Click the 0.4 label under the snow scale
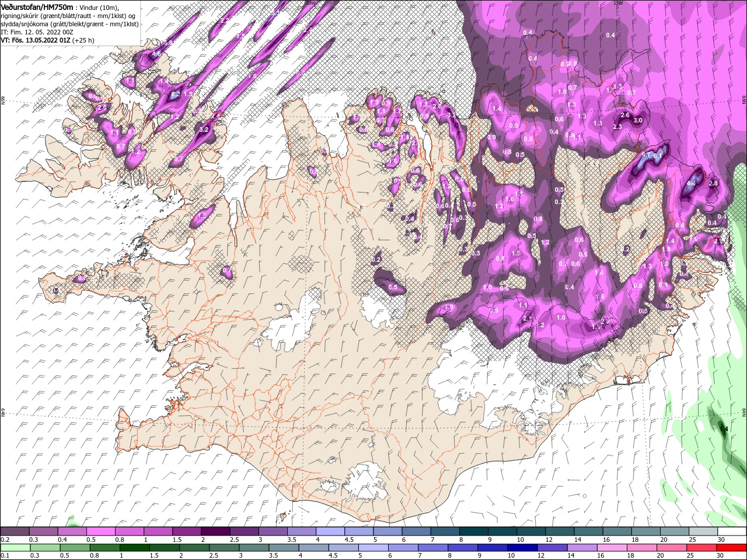 pos(62,540)
